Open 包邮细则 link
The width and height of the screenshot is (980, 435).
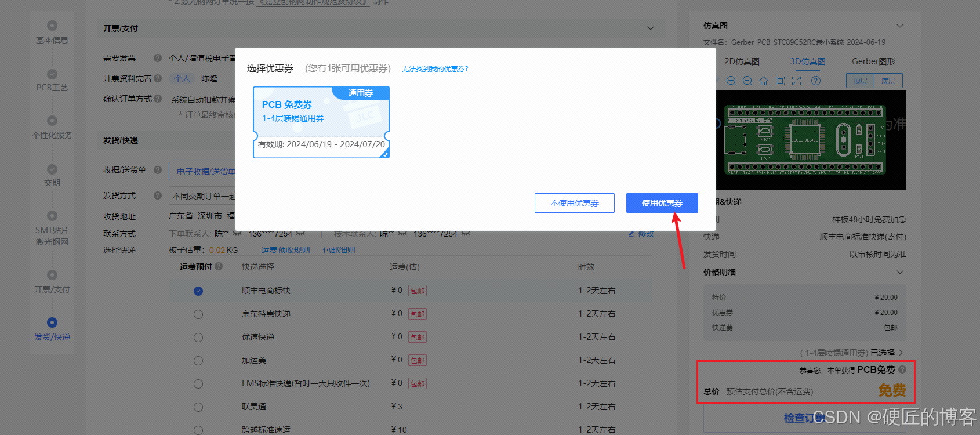pyautogui.click(x=339, y=250)
